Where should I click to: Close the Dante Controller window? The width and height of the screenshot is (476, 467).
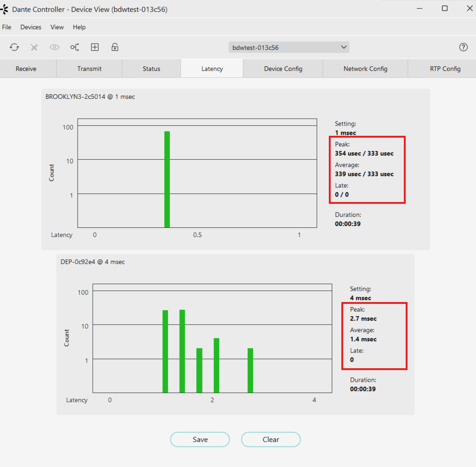pos(470,9)
